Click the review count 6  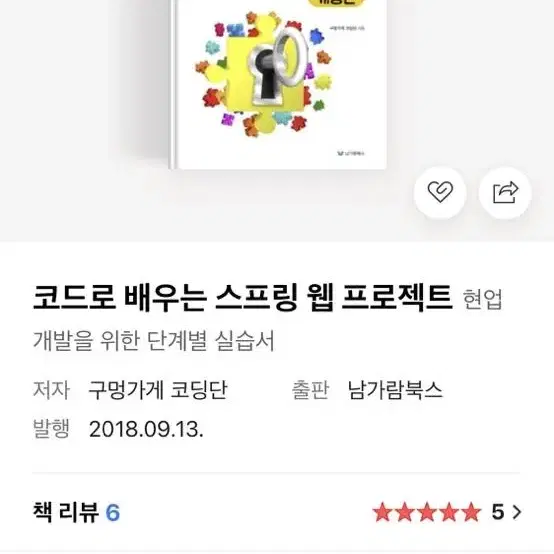point(113,513)
